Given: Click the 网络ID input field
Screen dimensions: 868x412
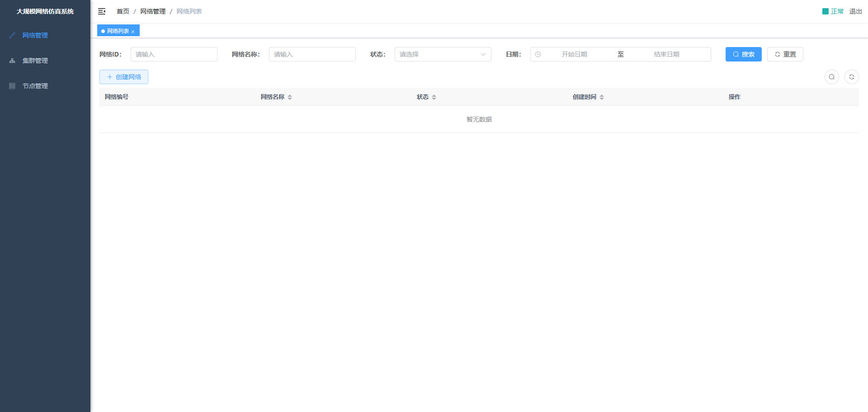Looking at the screenshot, I should click(x=174, y=54).
